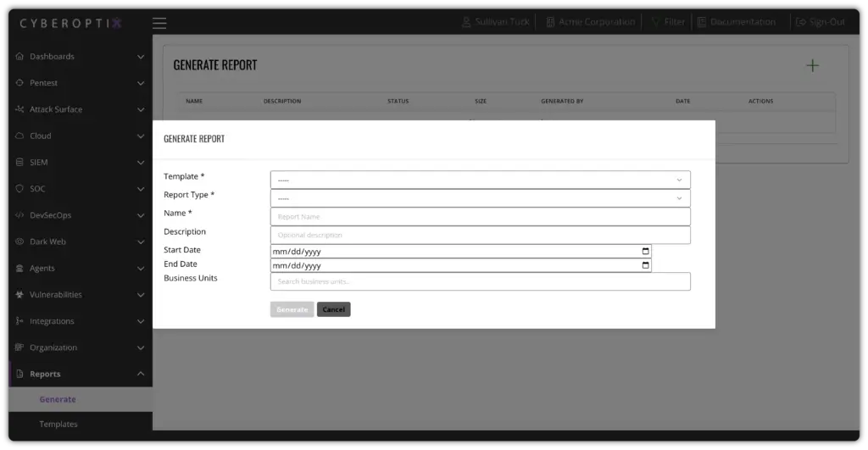Collapse the Reports sidebar section
This screenshot has width=868, height=450.
[141, 374]
